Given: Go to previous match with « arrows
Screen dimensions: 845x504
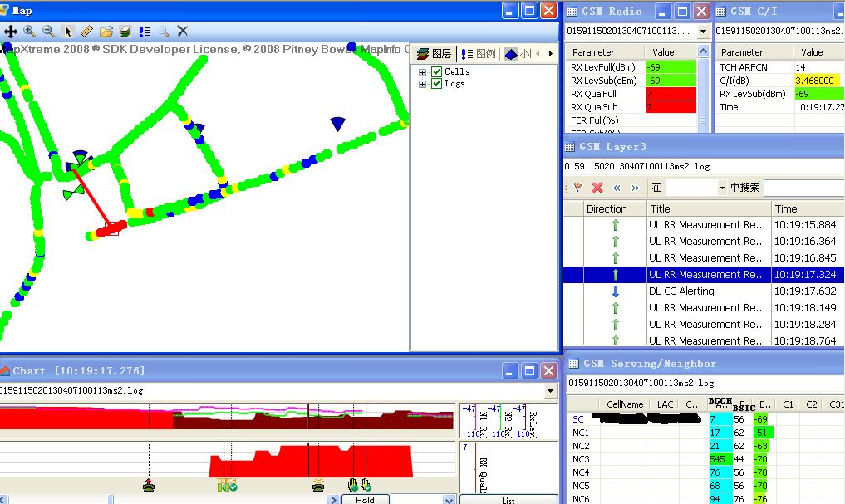Looking at the screenshot, I should [x=617, y=188].
